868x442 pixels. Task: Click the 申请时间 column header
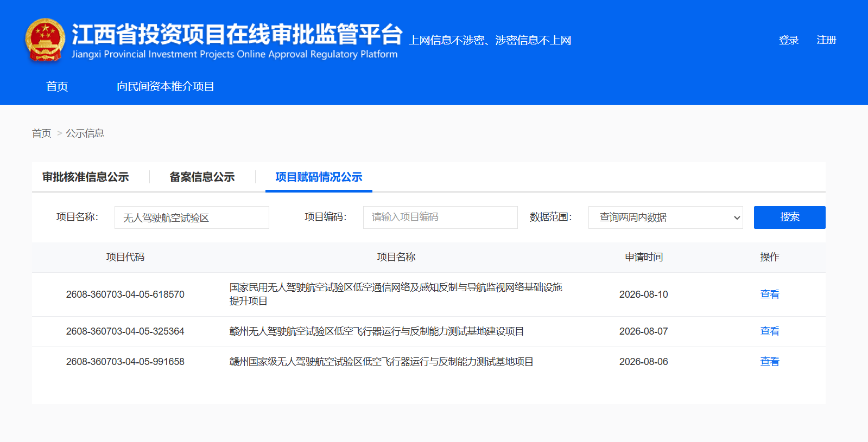tap(644, 257)
